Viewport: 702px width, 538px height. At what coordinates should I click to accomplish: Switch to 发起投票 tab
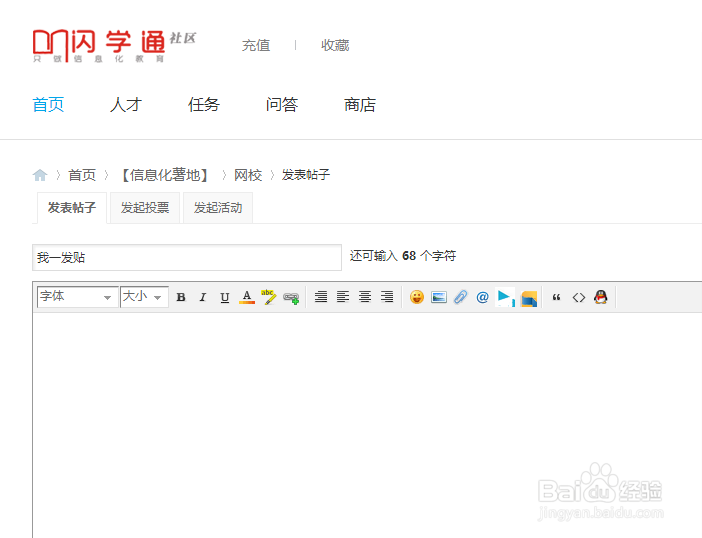(x=145, y=208)
